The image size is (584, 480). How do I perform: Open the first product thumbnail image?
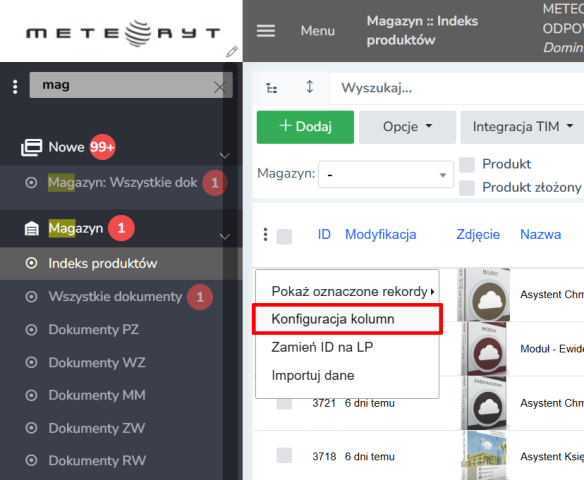pos(483,295)
